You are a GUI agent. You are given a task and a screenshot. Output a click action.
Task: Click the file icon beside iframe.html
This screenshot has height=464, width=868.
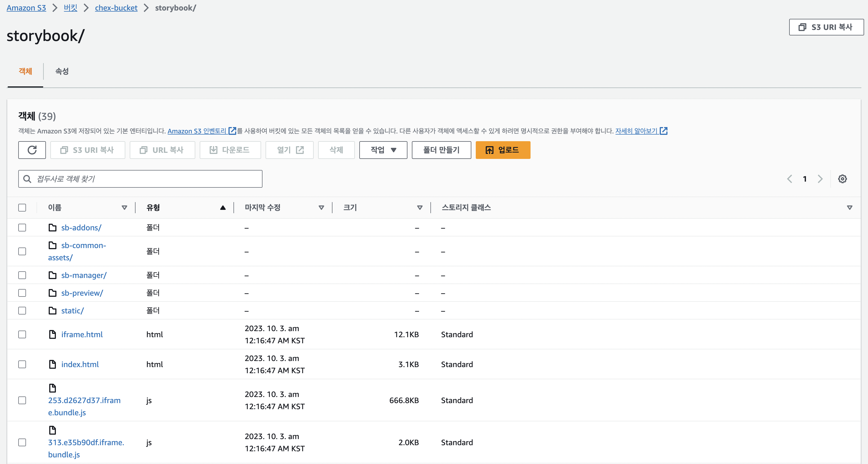point(53,334)
